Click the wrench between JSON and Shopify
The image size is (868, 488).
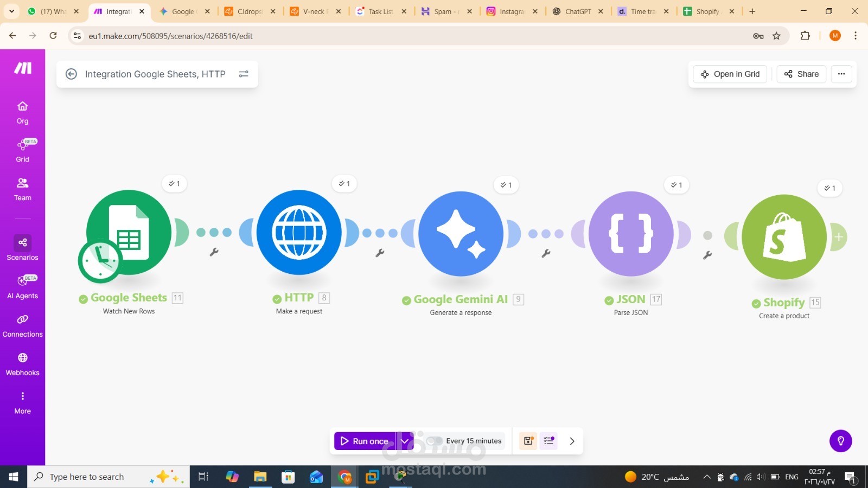[x=707, y=255]
